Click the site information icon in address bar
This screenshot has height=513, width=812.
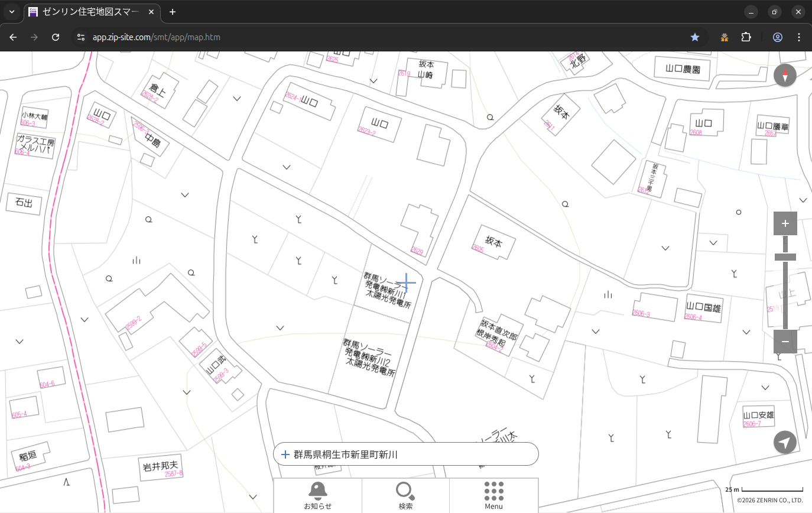81,37
